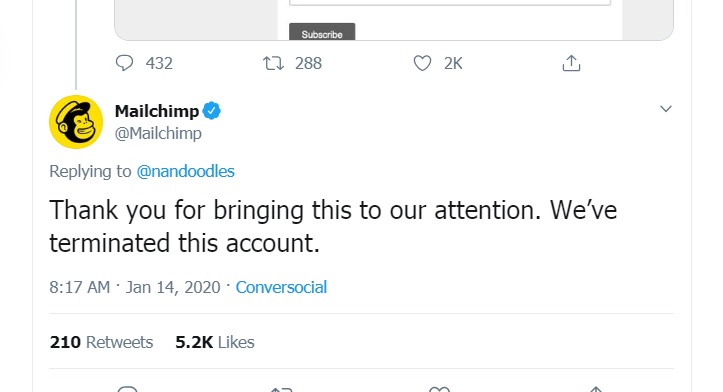Click the reply icon on the parent tweet

tap(124, 63)
